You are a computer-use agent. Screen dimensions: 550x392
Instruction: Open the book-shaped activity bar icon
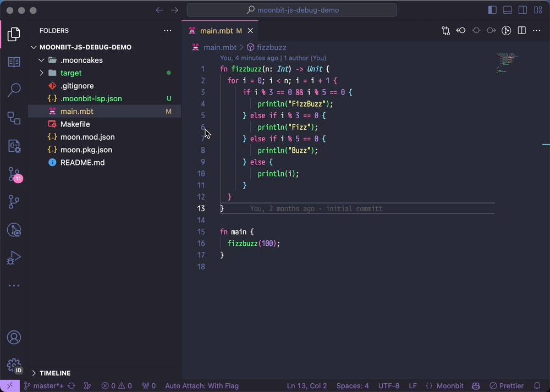pyautogui.click(x=14, y=62)
